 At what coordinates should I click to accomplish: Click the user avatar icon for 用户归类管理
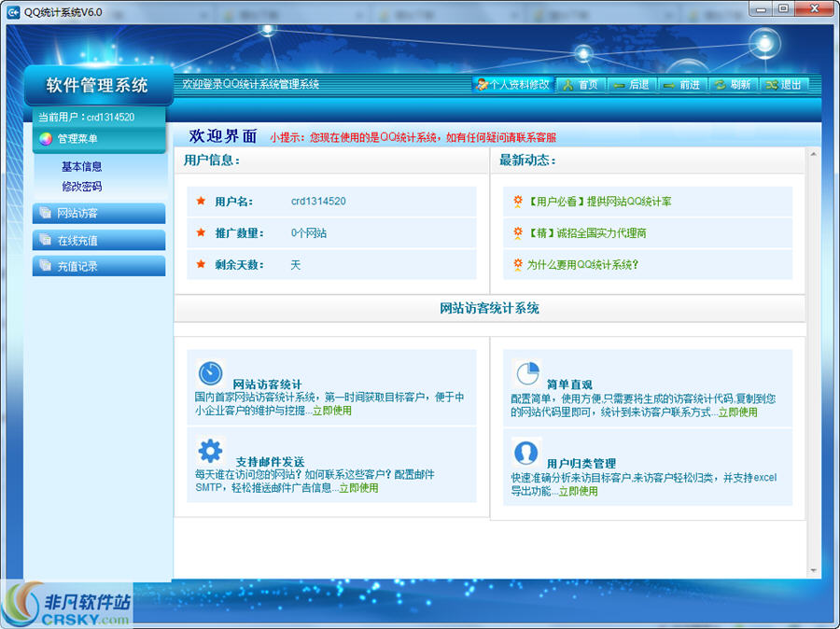pyautogui.click(x=526, y=453)
